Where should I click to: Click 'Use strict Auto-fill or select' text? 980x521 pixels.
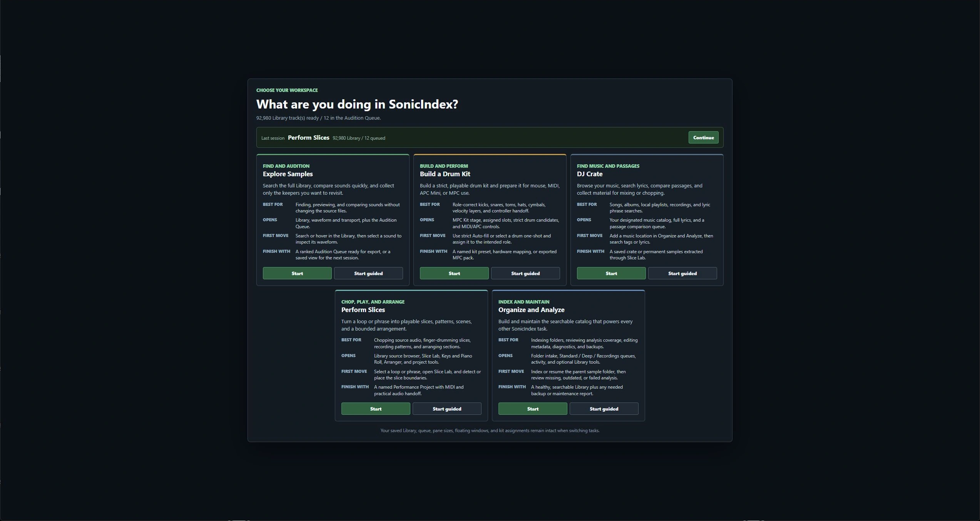[502, 239]
